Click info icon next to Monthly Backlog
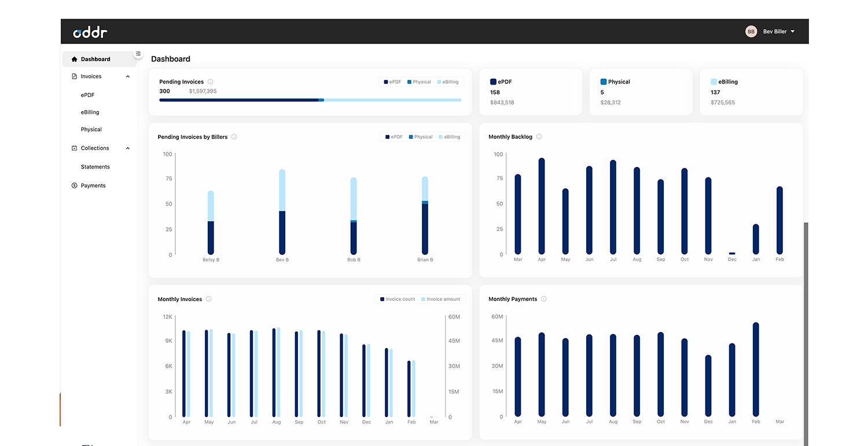This screenshot has height=446, width=868. coord(539,137)
